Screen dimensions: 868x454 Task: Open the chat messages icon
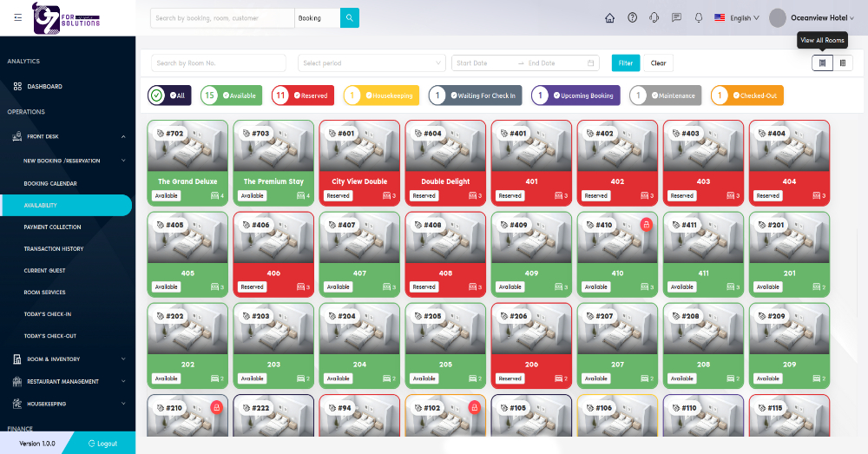676,17
